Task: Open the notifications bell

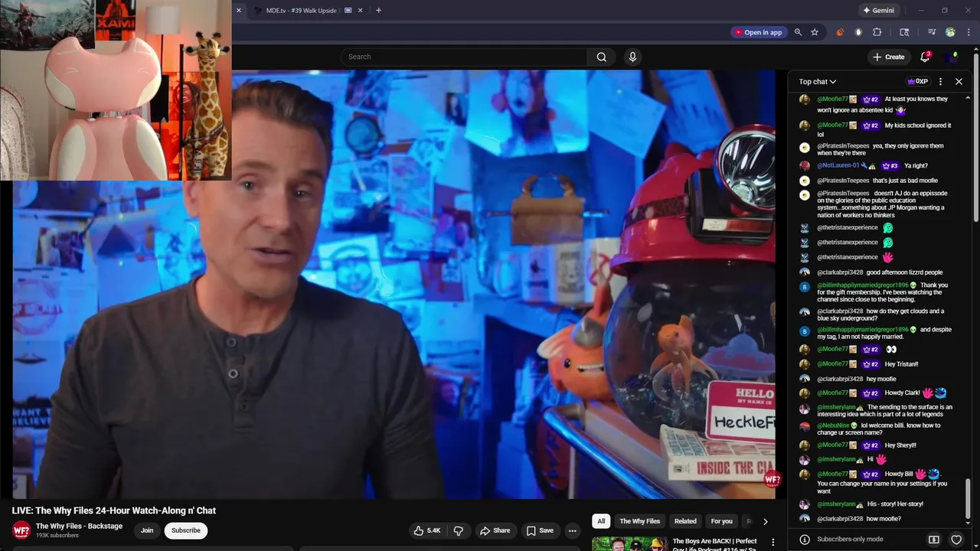Action: (925, 57)
